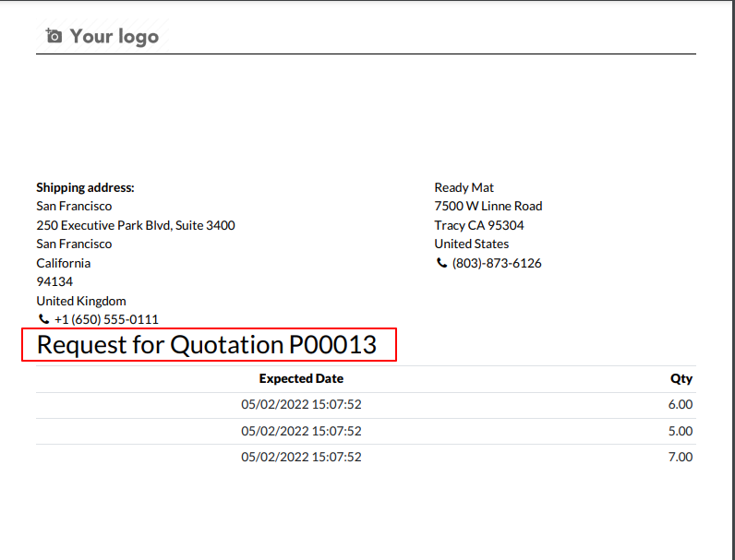The height and width of the screenshot is (560, 735).
Task: Click phone icon beside (803)-873-6126
Action: [x=441, y=263]
